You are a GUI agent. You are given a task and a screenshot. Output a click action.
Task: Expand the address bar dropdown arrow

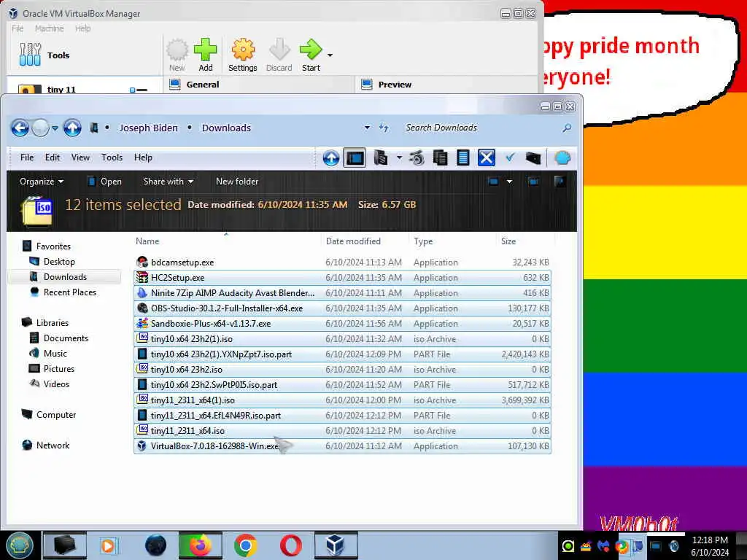click(x=367, y=128)
